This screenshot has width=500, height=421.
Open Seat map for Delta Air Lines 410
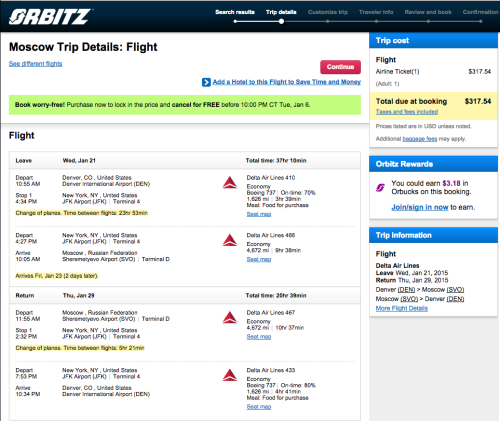tap(259, 214)
